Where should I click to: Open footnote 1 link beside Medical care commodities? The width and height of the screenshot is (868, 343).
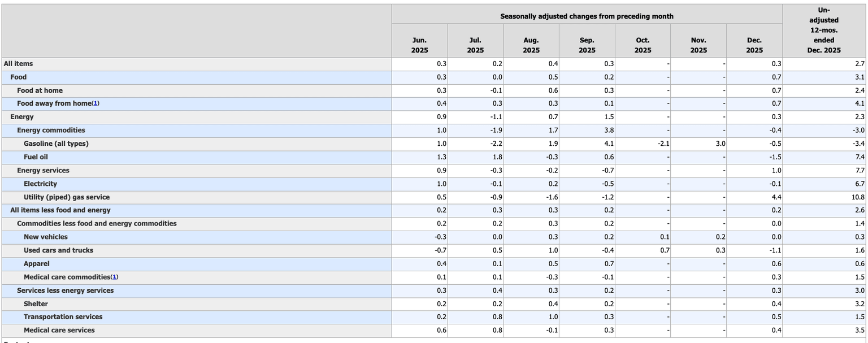pyautogui.click(x=115, y=277)
